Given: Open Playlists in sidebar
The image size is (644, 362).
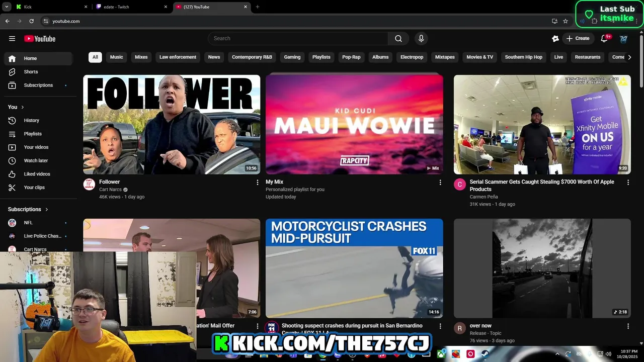Looking at the screenshot, I should [x=38, y=134].
